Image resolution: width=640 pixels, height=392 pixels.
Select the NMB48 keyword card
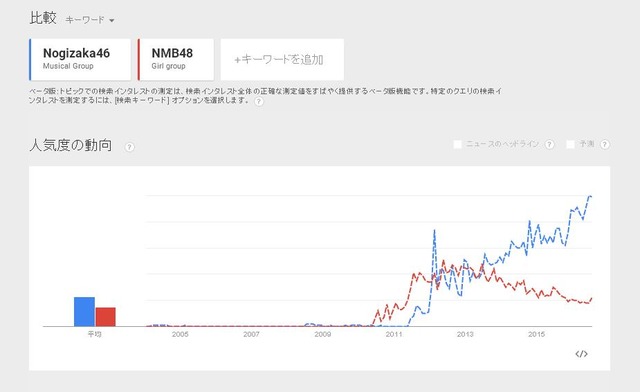pos(176,60)
